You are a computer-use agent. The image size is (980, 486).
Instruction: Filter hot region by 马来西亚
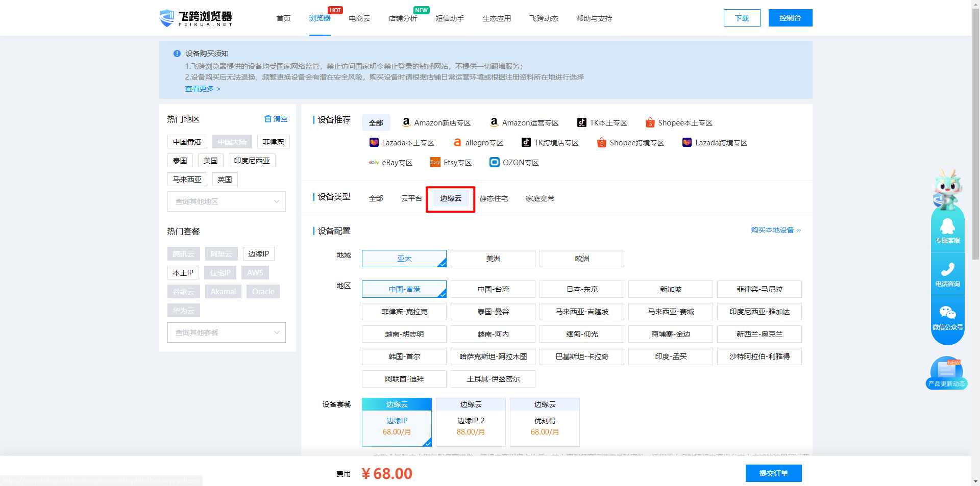pos(187,180)
